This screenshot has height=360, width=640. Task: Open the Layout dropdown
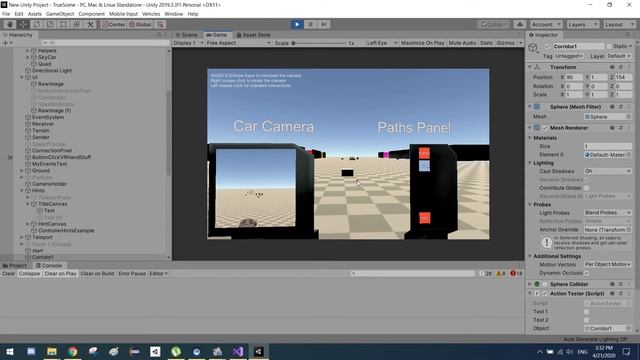(619, 24)
